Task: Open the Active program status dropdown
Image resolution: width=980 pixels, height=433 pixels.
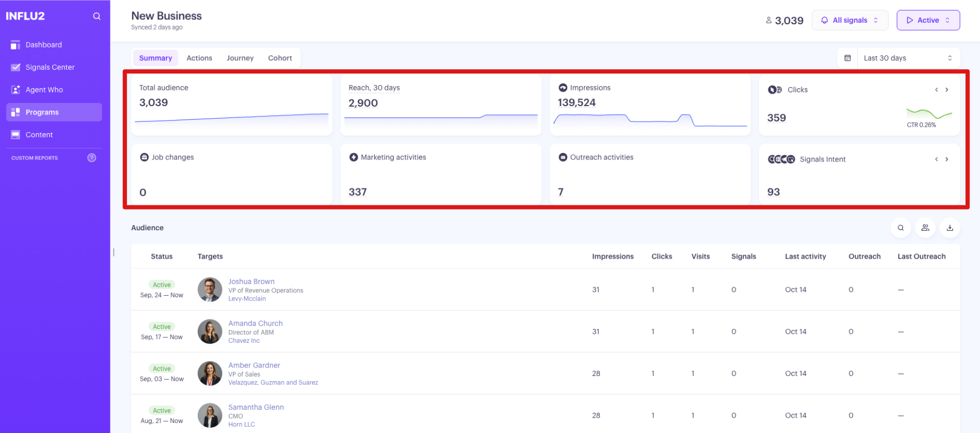Action: (x=928, y=20)
